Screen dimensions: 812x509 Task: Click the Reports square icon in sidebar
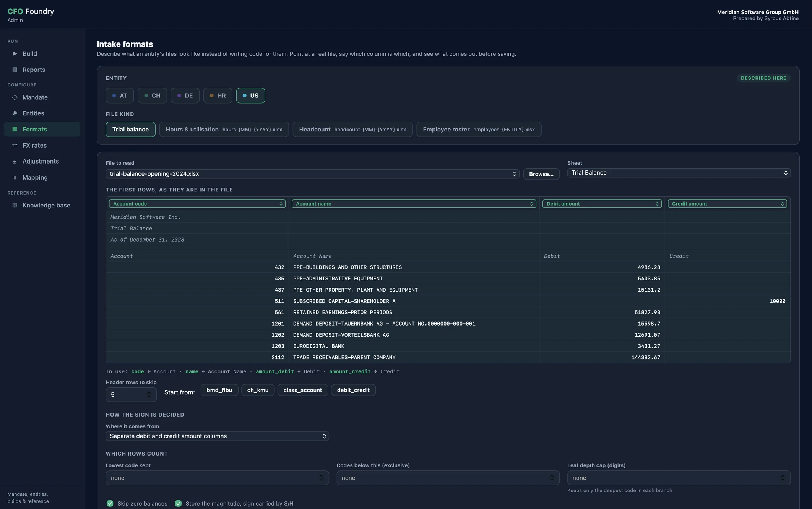15,70
